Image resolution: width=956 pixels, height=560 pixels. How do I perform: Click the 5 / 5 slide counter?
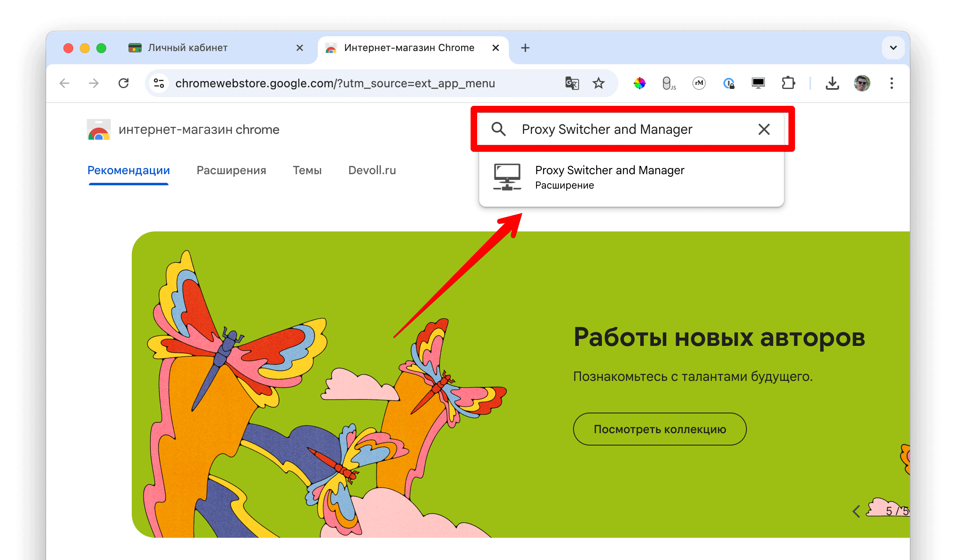click(898, 511)
